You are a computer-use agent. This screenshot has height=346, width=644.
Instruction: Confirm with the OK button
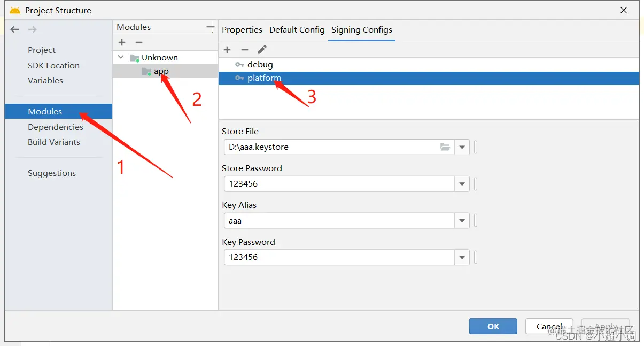pyautogui.click(x=493, y=326)
